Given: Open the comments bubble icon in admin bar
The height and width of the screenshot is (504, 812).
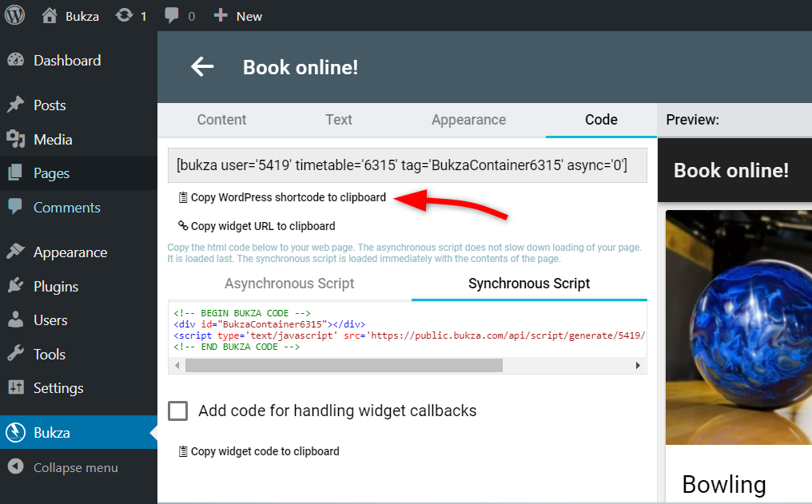Looking at the screenshot, I should pos(171,15).
